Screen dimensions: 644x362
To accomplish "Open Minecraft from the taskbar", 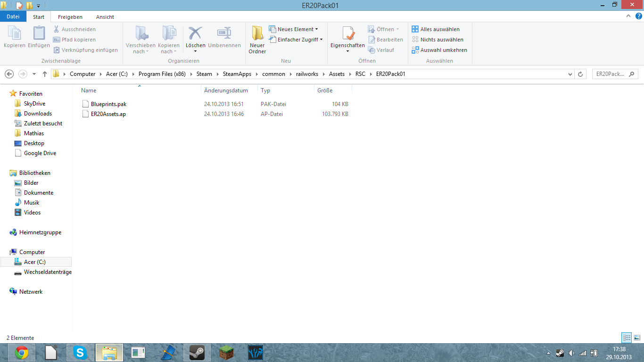I will (x=226, y=353).
